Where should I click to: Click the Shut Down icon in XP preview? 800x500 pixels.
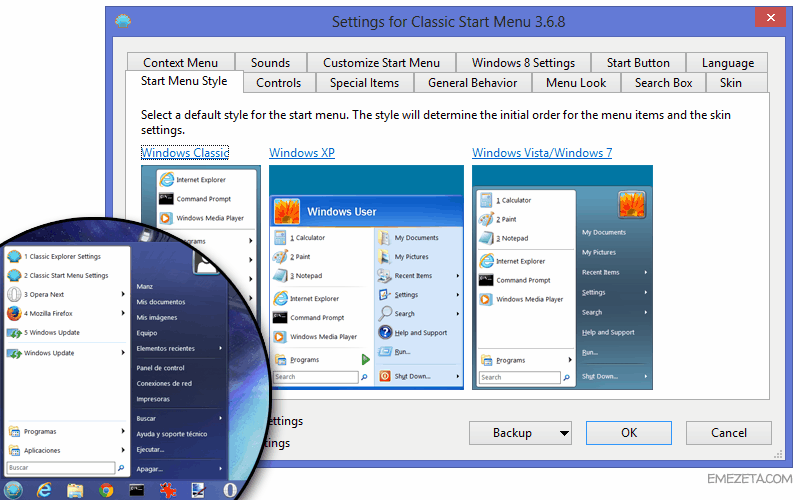coord(385,376)
